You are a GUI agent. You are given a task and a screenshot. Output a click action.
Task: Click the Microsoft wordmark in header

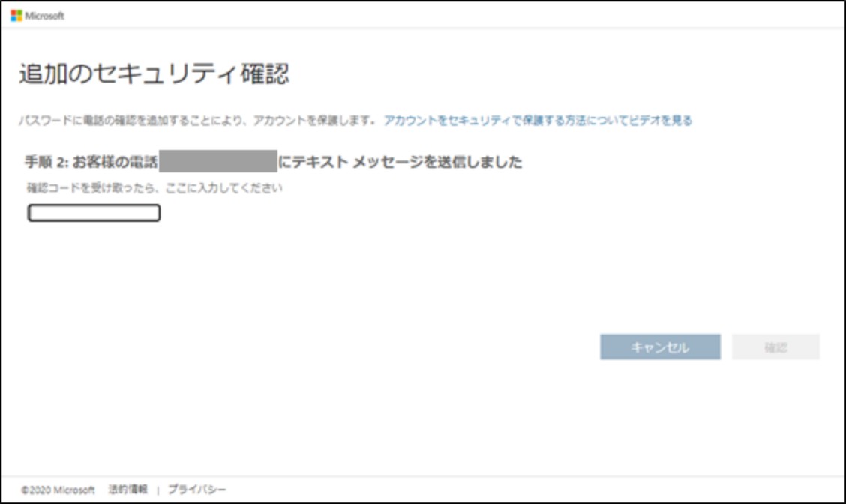click(45, 16)
